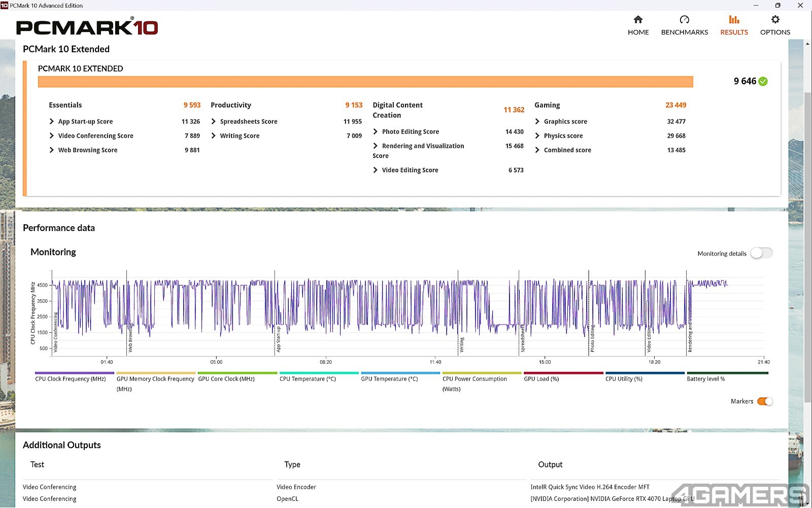The height and width of the screenshot is (508, 812).
Task: Click the green validated-score checkmark icon
Action: (x=763, y=81)
